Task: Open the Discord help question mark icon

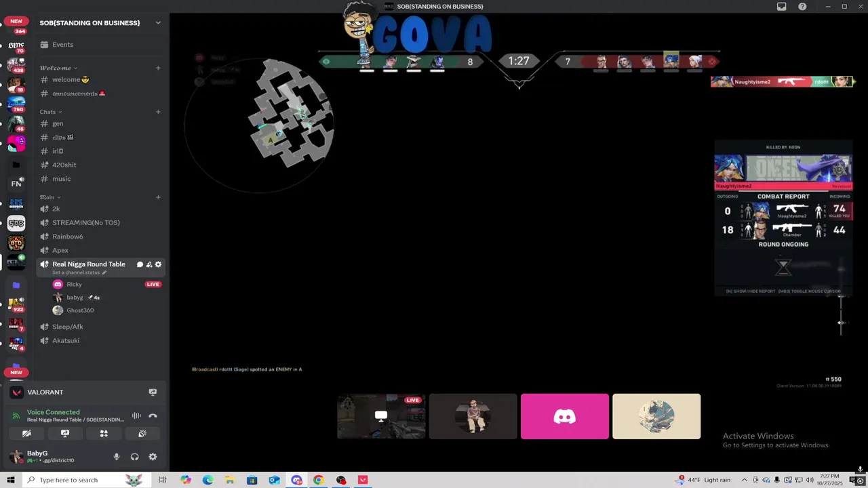Action: click(802, 7)
